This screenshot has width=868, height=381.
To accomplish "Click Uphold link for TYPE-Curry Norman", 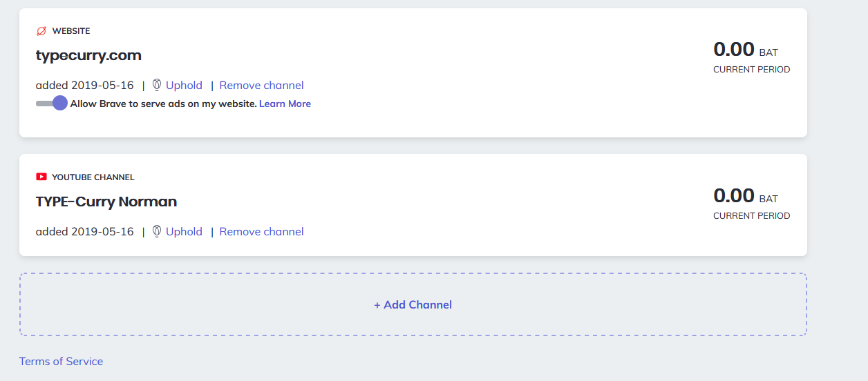I will (184, 232).
